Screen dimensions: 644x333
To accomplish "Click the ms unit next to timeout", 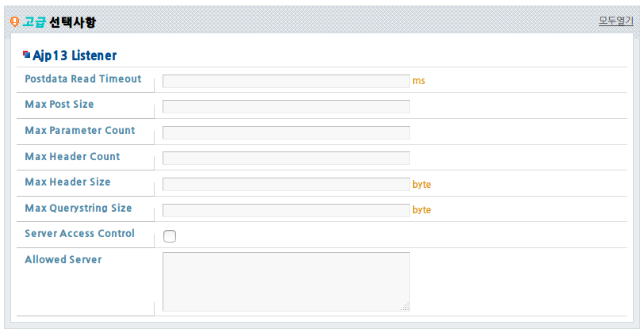I will [419, 81].
